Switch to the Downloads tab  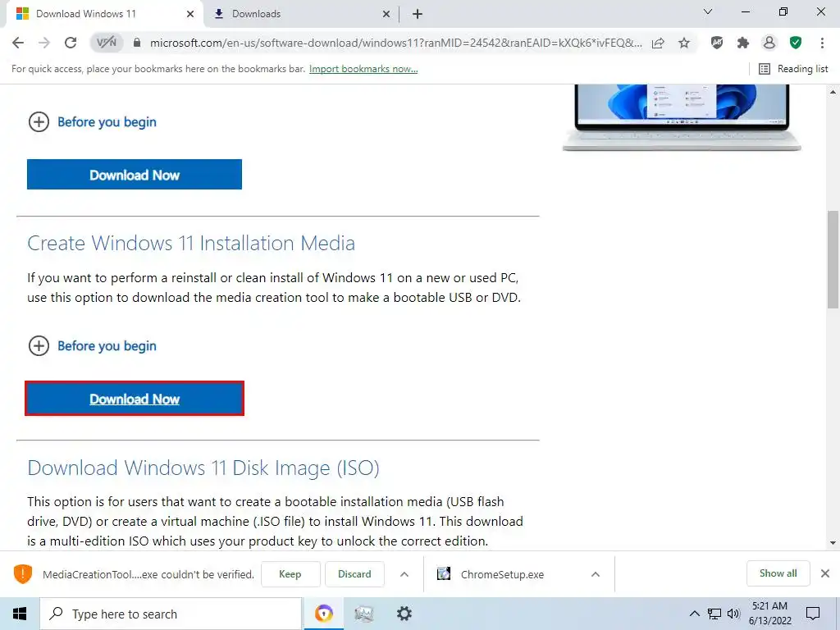[x=301, y=14]
